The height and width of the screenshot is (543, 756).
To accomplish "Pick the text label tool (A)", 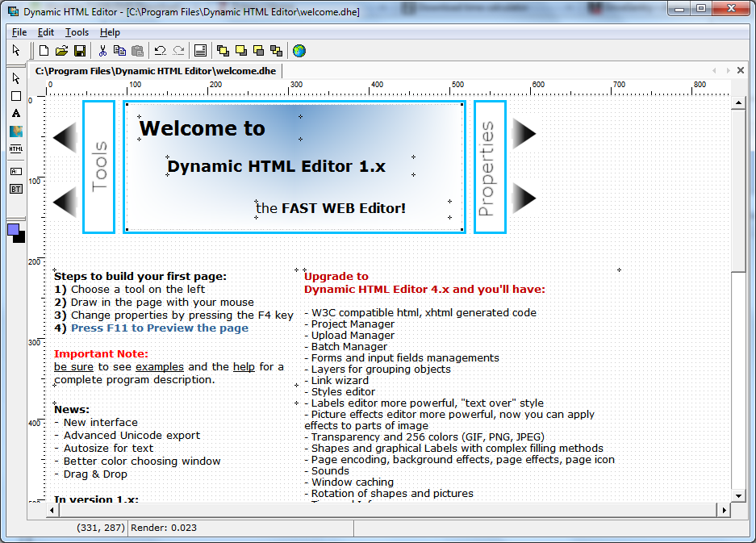I will [x=16, y=113].
